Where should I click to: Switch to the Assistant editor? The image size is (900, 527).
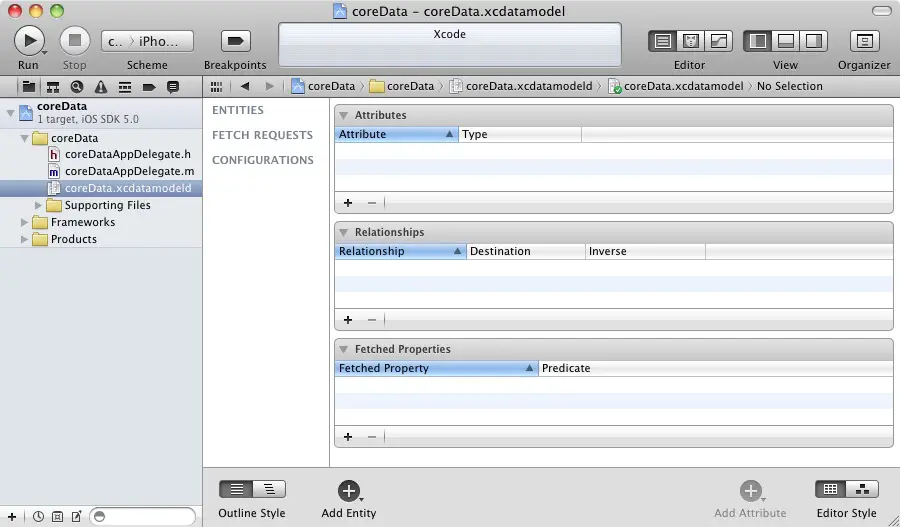(x=690, y=41)
